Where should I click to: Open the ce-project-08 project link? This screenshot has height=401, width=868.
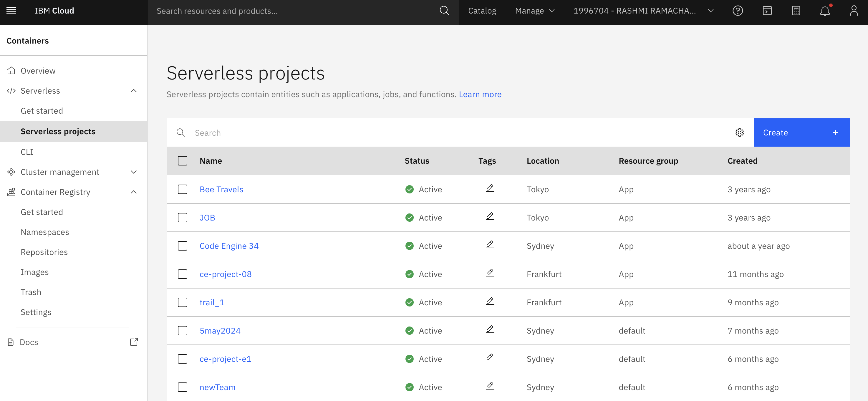click(226, 274)
